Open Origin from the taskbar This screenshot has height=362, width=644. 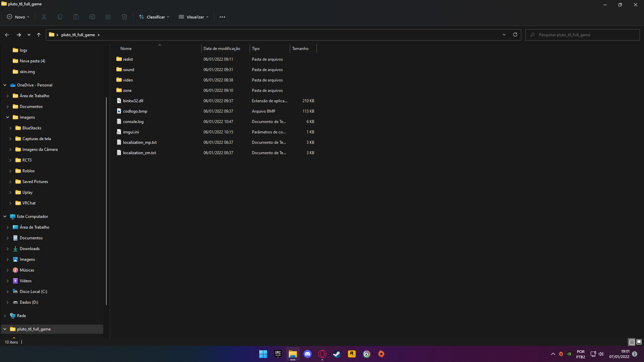pyautogui.click(x=381, y=354)
